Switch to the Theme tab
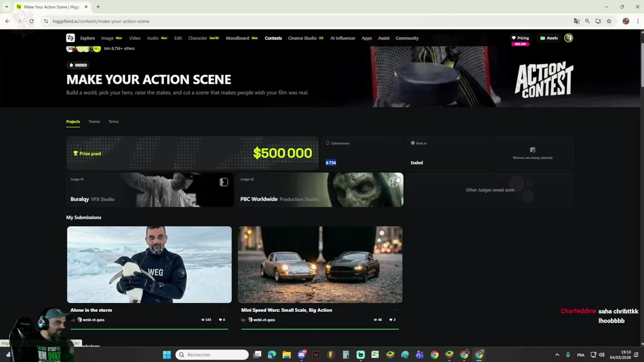This screenshot has width=644, height=362. coord(94,122)
